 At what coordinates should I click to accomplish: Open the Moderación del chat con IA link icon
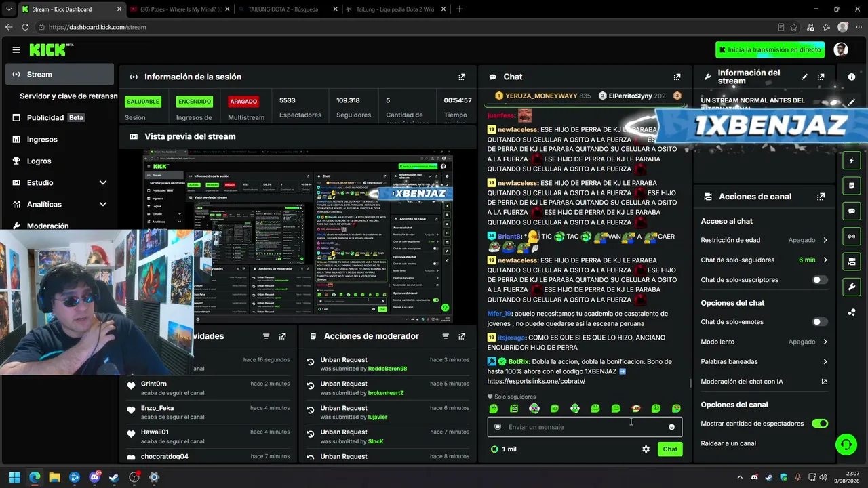coord(825,382)
